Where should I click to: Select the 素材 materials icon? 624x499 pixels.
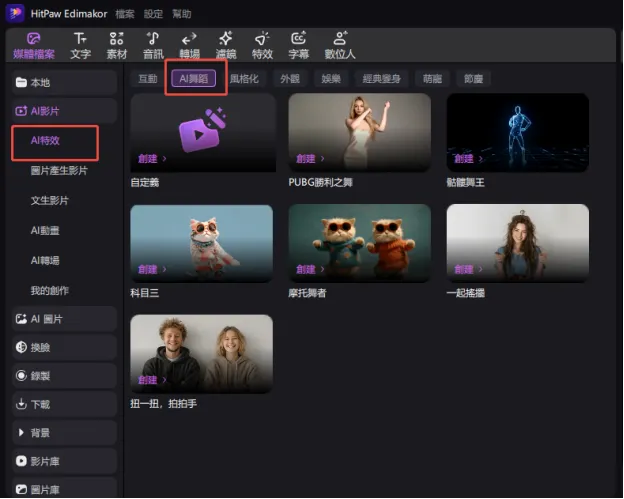click(x=117, y=44)
